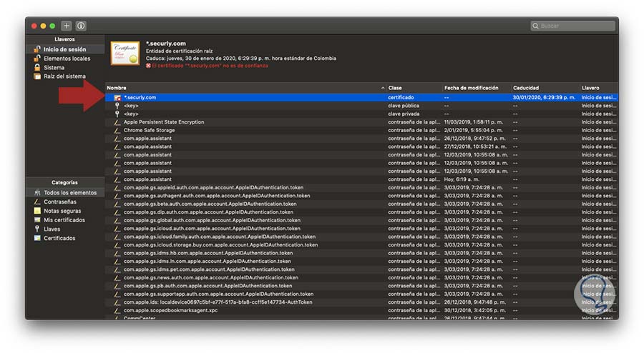Screen dimensions: 644x353
Task: Click the Llaves key icon
Action: [37, 229]
